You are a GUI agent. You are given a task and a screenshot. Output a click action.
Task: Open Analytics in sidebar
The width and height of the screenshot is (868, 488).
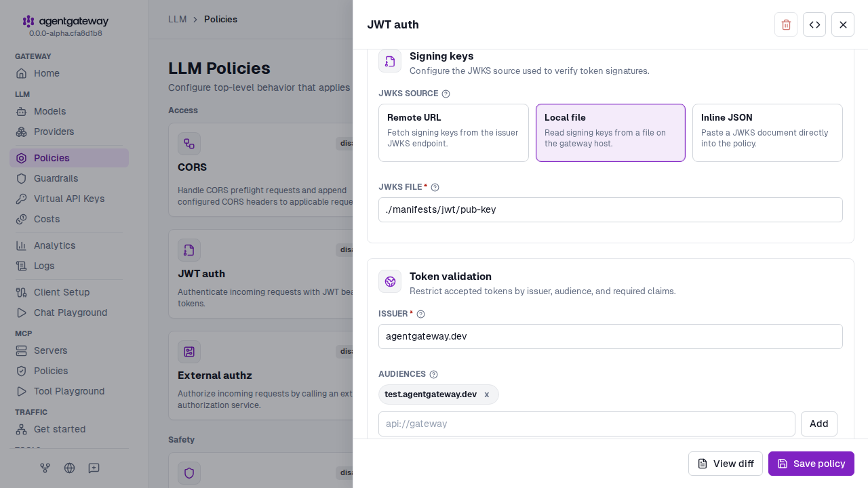pyautogui.click(x=69, y=245)
